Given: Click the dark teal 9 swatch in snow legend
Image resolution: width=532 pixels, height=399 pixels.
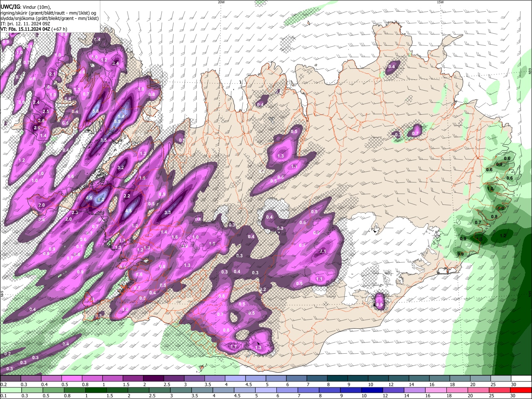Looking at the screenshot, I should pyautogui.click(x=357, y=379).
